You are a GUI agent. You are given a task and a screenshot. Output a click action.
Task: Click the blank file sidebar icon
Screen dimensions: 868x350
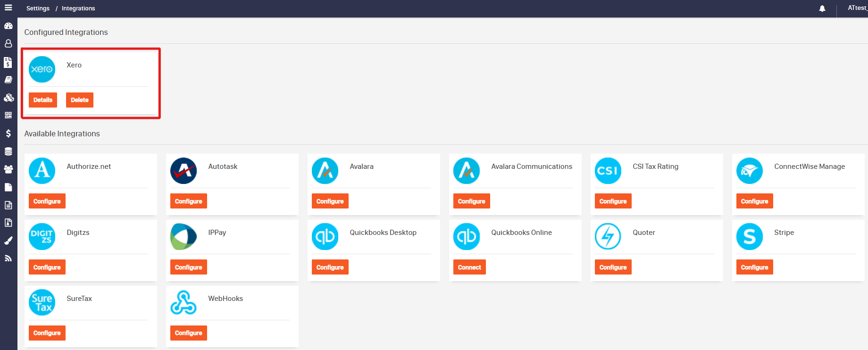click(8, 187)
